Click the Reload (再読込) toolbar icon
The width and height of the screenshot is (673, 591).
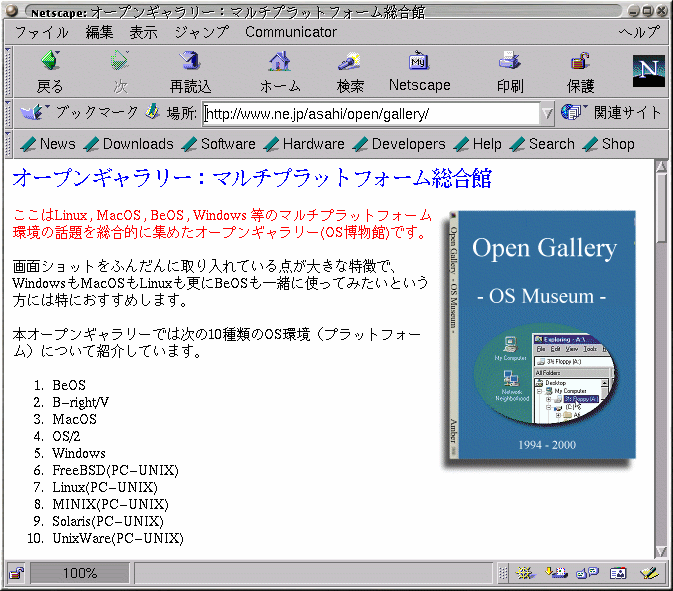[190, 60]
